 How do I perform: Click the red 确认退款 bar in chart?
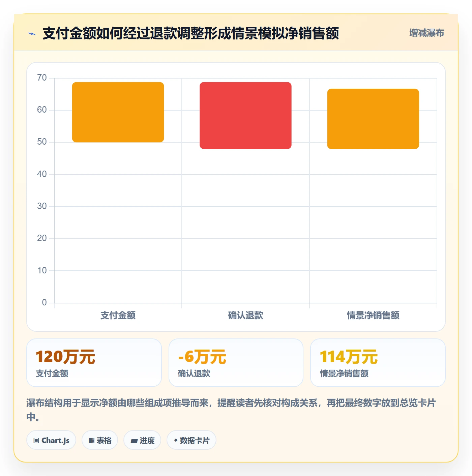click(x=245, y=116)
